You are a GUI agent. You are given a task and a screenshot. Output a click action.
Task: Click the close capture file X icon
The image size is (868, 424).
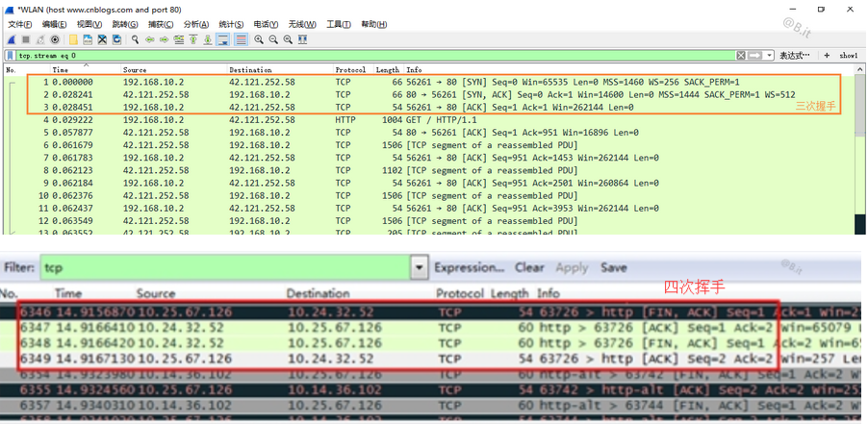(102, 39)
